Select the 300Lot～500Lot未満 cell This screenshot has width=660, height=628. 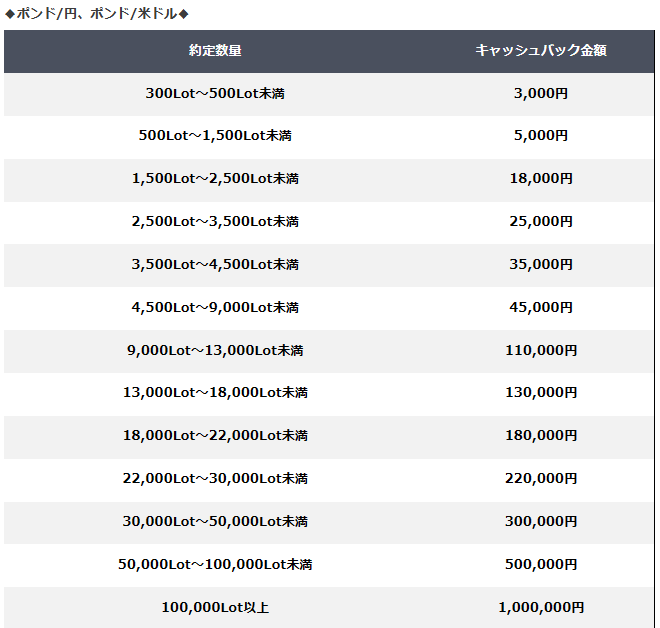click(x=215, y=93)
